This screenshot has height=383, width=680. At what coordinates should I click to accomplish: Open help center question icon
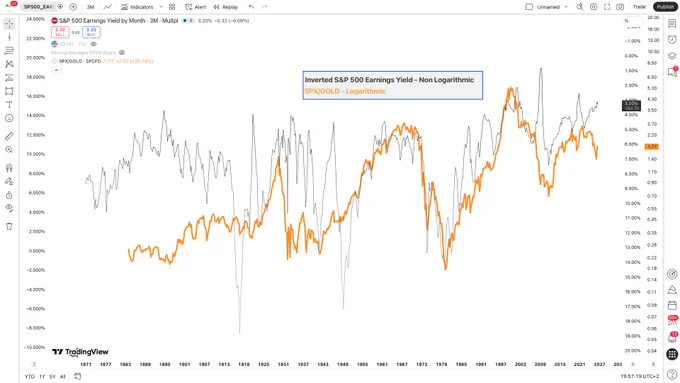(x=672, y=374)
